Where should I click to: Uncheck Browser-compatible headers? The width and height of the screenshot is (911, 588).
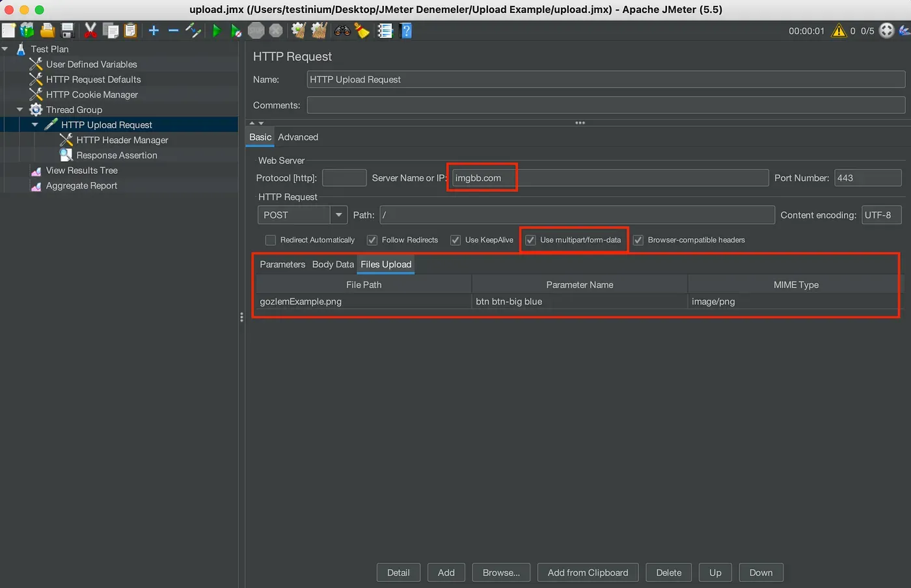click(x=638, y=240)
